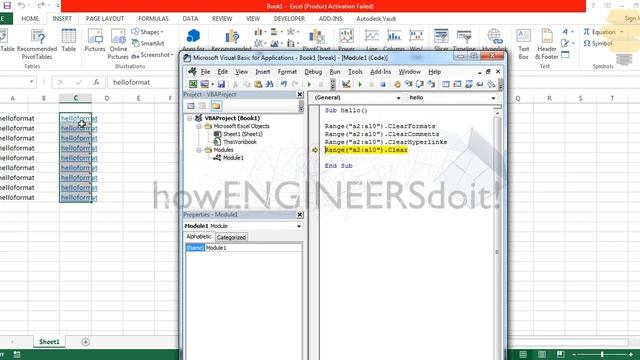Viewport: 640px width, 360px height.
Task: Toggle Design Mode in Debug toolbar
Action: [346, 84]
